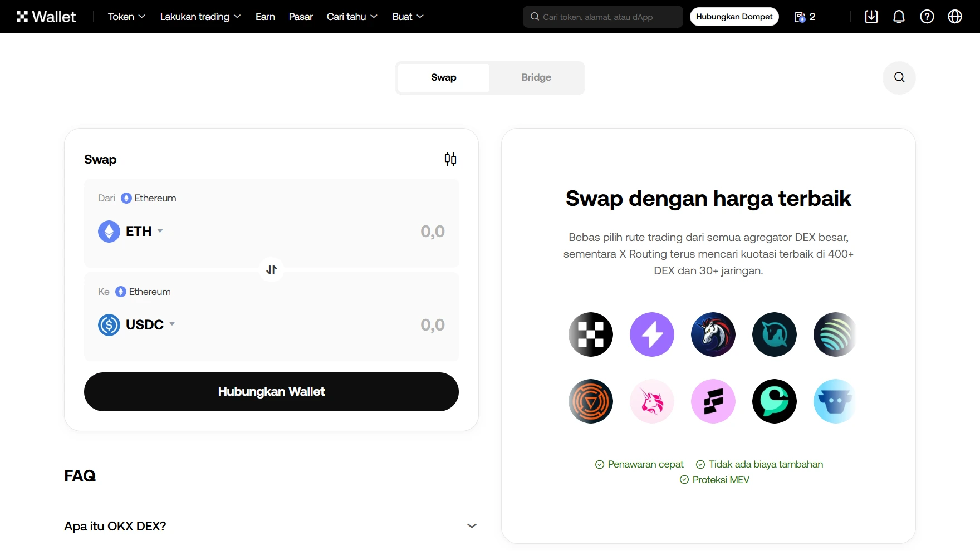
Task: Click the ETH amount field 0,0
Action: pyautogui.click(x=433, y=232)
